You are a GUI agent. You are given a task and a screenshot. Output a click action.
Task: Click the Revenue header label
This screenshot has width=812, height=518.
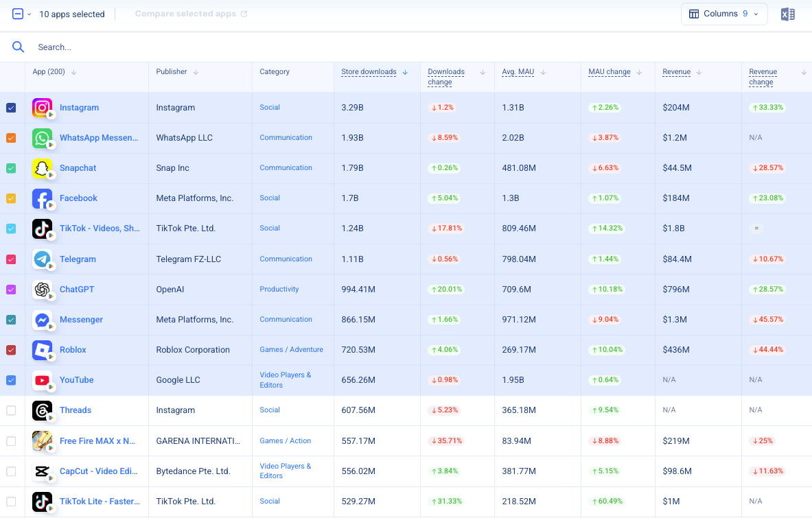coord(676,72)
